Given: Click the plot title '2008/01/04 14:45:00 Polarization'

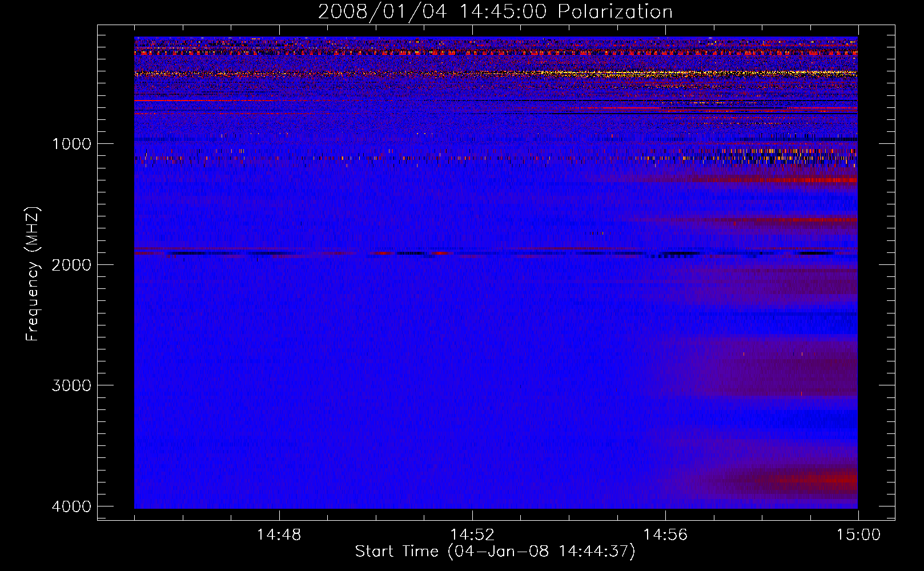Looking at the screenshot, I should (495, 12).
